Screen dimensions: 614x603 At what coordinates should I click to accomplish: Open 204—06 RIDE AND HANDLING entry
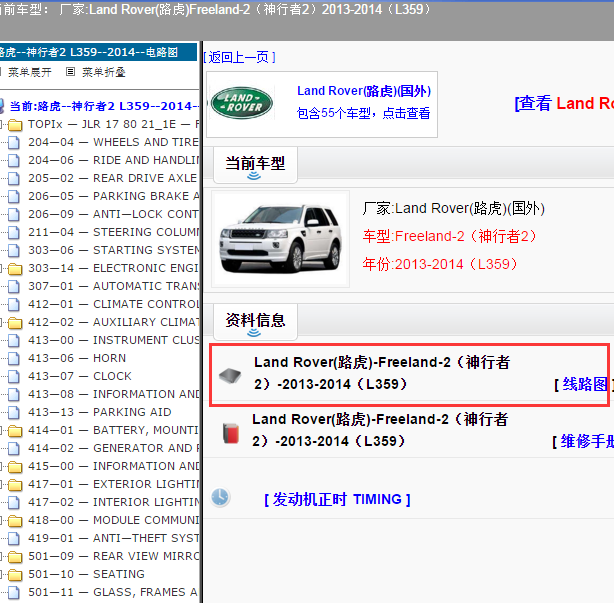click(x=114, y=161)
